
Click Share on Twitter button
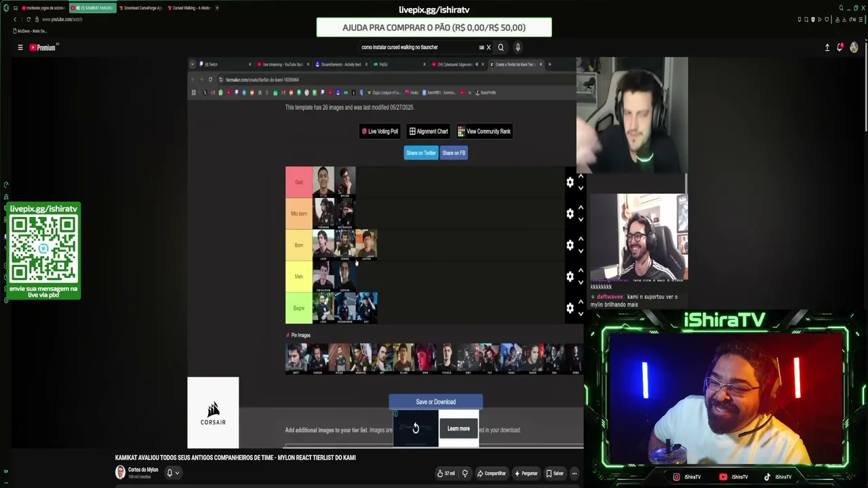(421, 153)
